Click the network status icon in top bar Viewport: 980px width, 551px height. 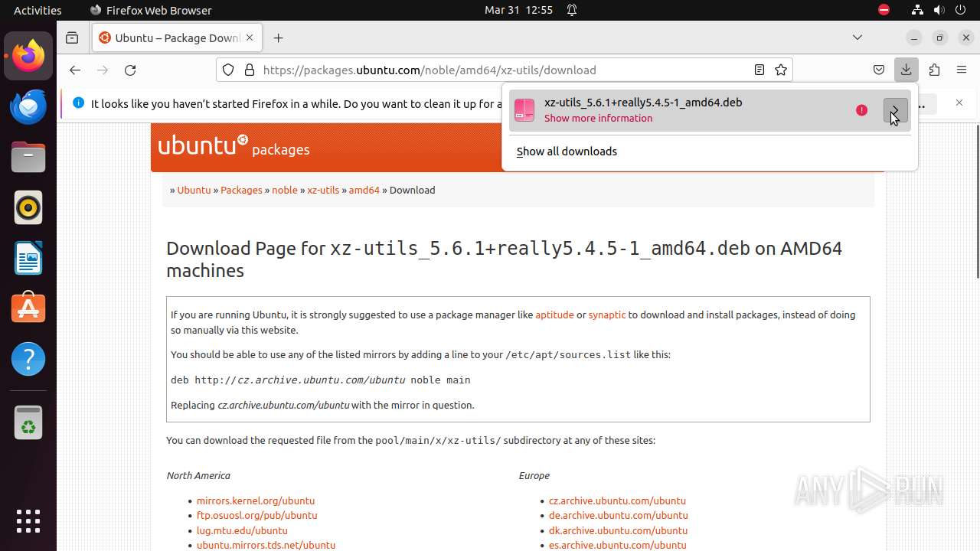click(917, 10)
